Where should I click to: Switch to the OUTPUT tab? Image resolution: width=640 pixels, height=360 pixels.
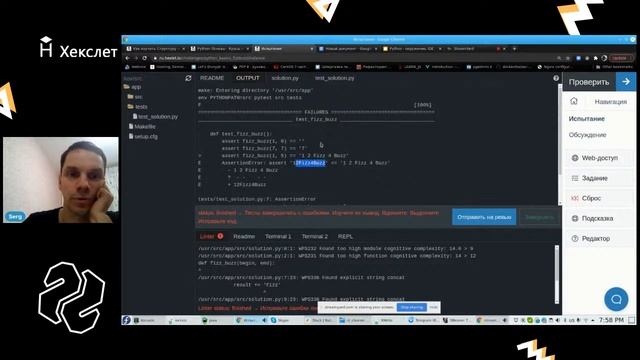248,78
